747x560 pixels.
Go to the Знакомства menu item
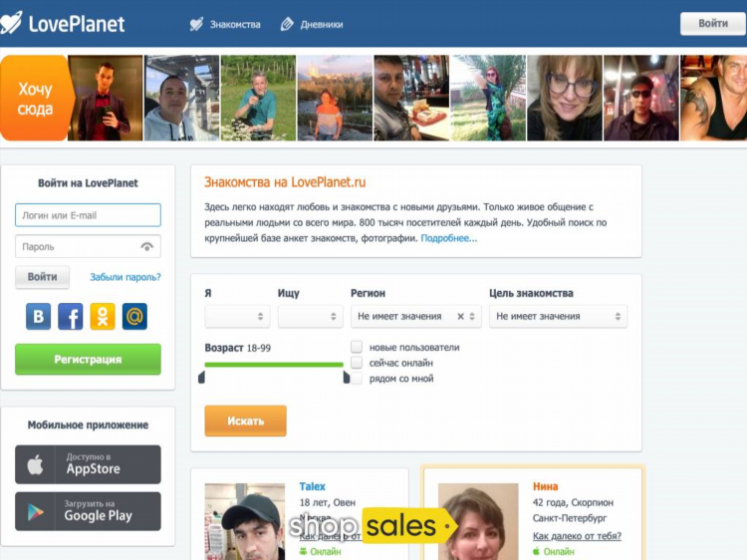pos(226,24)
